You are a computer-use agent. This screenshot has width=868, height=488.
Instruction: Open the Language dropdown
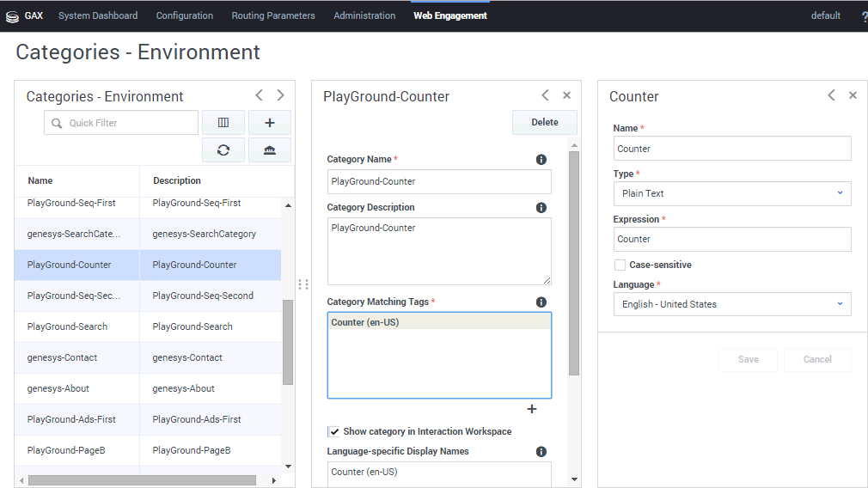tap(731, 304)
